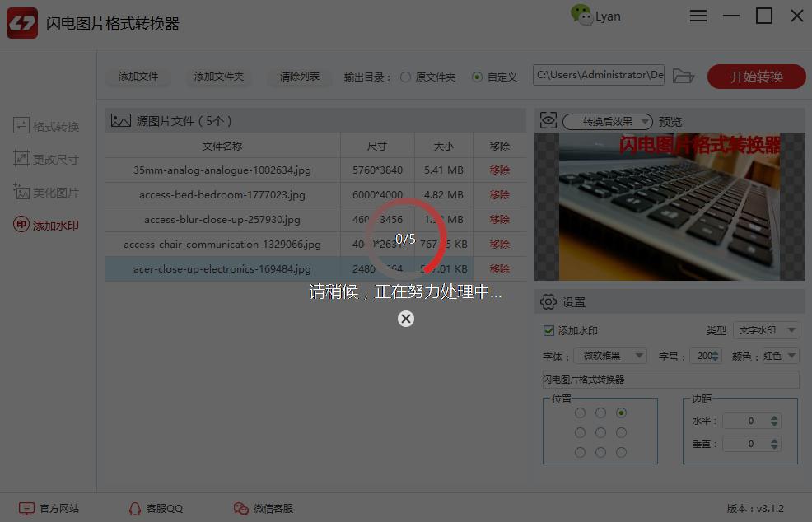Click the keyboard preview image
The image size is (812, 522).
tap(670, 207)
